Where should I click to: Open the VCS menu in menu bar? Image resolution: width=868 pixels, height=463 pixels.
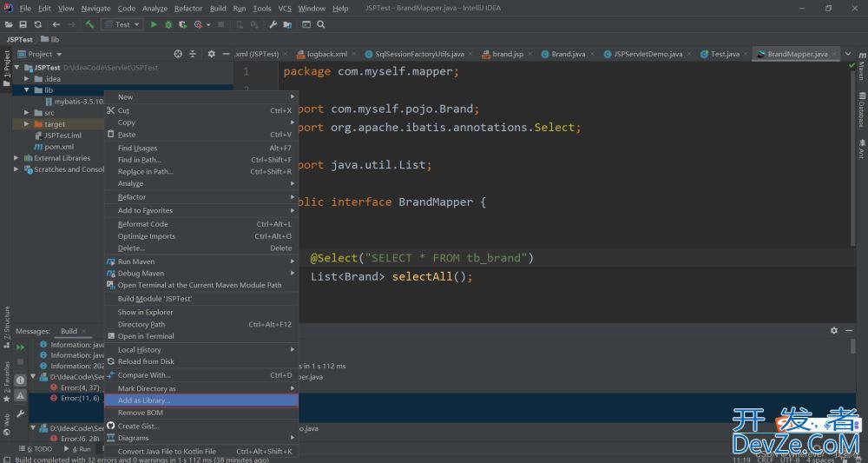point(285,9)
